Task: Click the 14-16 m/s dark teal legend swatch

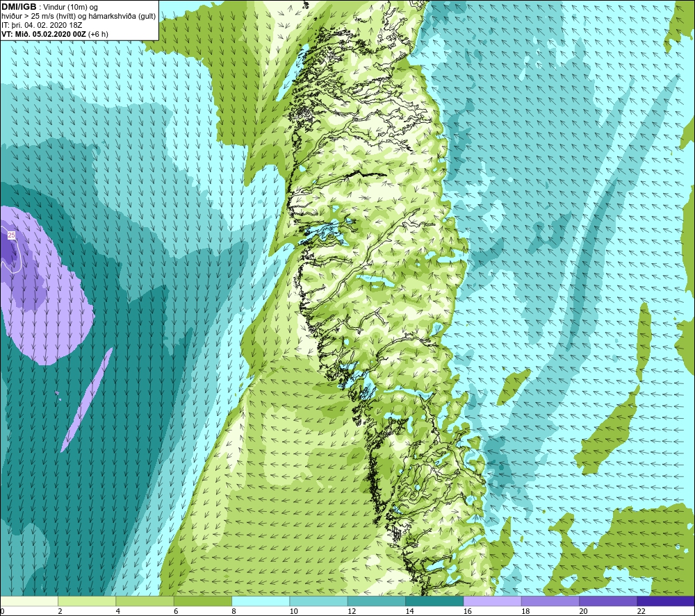Action: tap(434, 601)
